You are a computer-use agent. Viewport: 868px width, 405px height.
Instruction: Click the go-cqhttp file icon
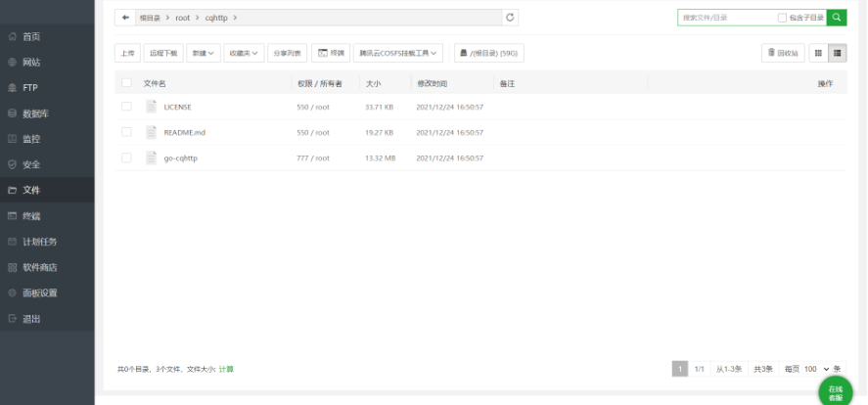click(151, 157)
